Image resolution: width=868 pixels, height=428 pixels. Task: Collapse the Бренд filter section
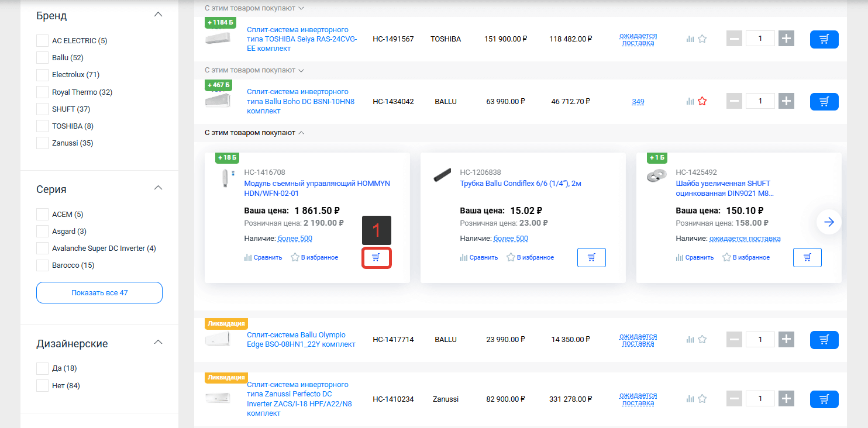pyautogui.click(x=157, y=15)
